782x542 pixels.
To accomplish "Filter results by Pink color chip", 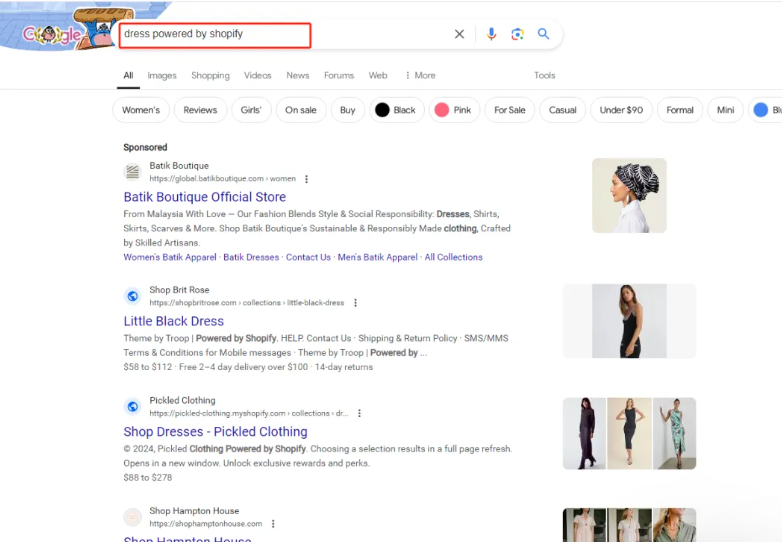I will [454, 110].
